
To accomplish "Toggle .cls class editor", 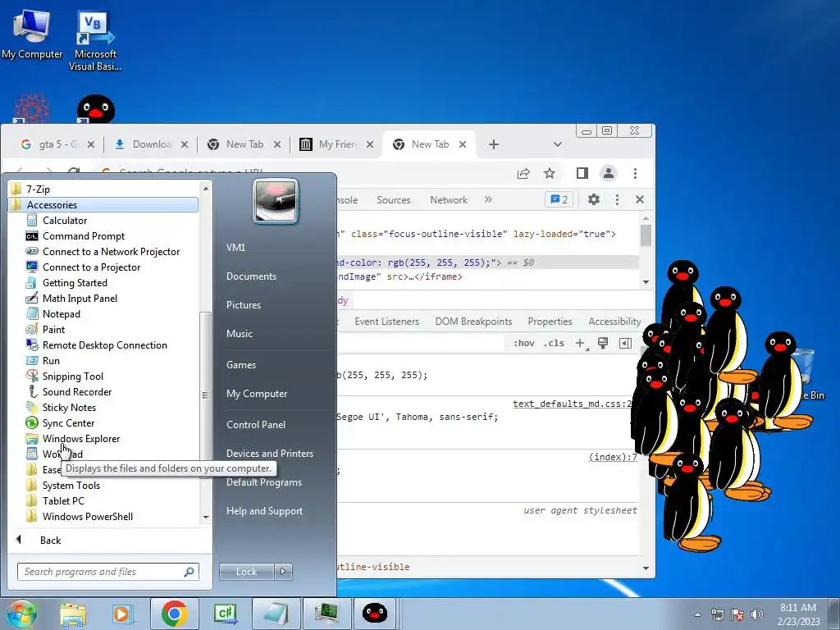I will pos(554,344).
